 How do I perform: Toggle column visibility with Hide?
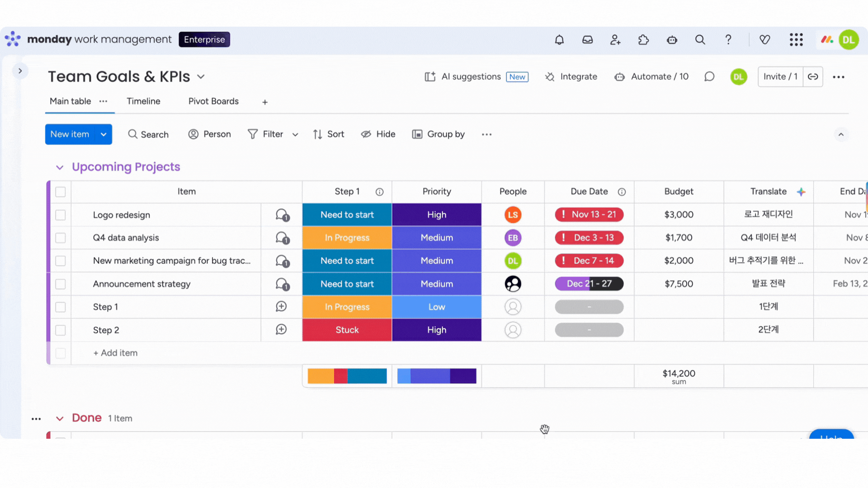[x=378, y=134]
